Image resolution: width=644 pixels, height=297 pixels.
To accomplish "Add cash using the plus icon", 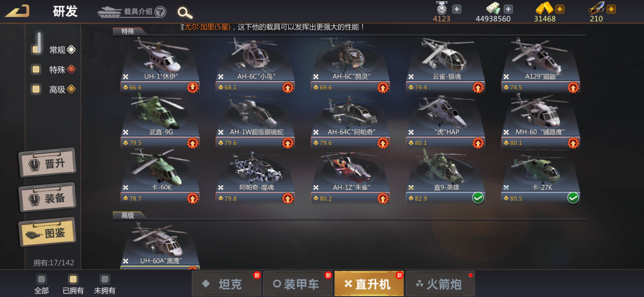I will [x=508, y=9].
